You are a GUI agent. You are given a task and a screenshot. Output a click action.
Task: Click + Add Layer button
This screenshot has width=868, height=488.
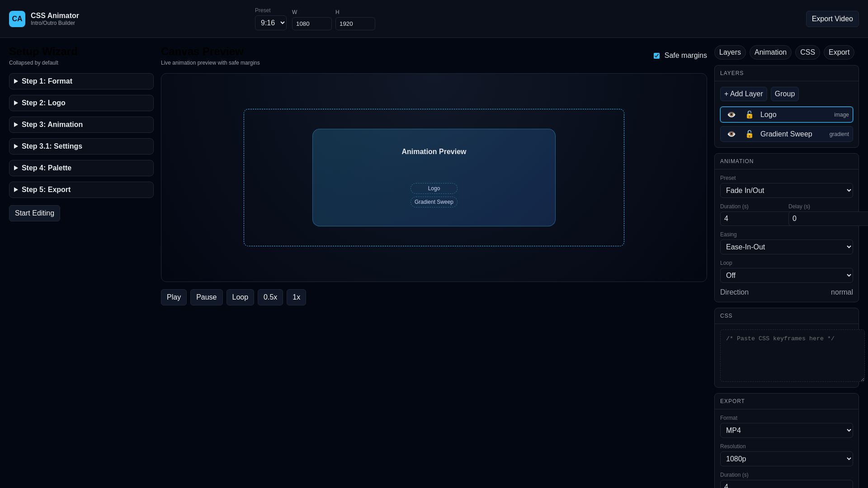[x=744, y=94]
